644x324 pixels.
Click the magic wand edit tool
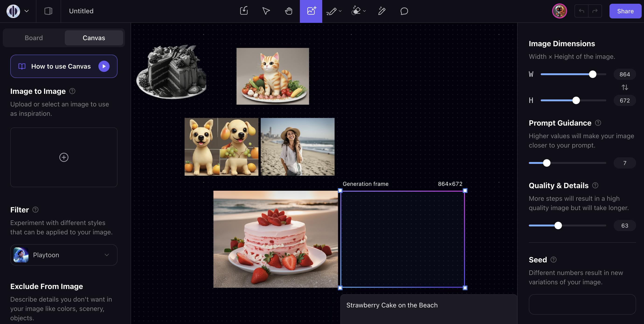coord(382,11)
